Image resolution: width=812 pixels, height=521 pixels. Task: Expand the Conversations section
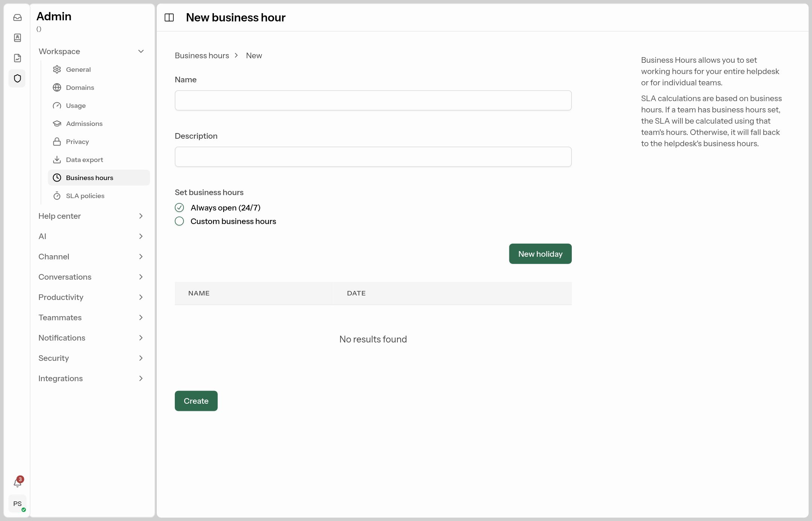pos(91,277)
